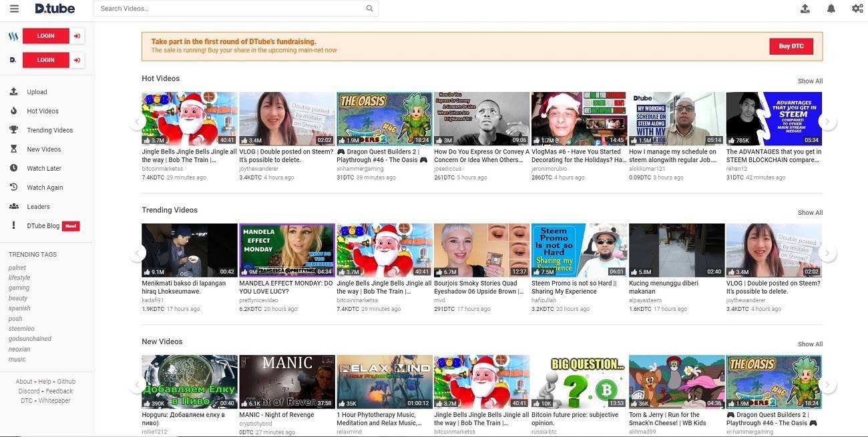Focus the Search Videos input field
Screen dimensions: 868x437
tap(230, 9)
